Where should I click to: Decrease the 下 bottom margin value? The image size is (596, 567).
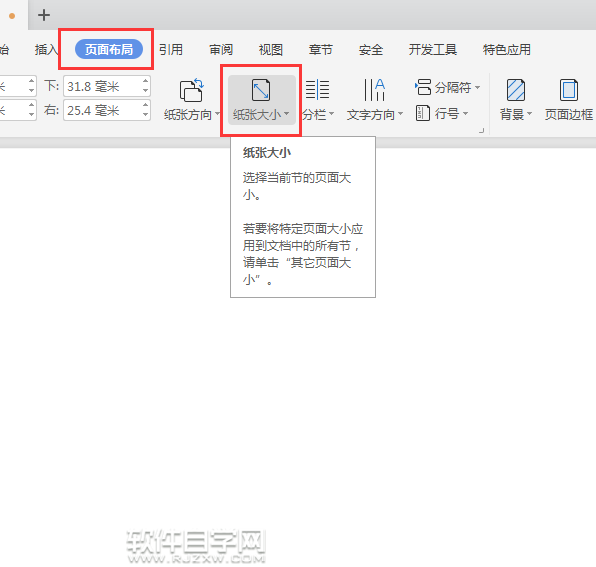coord(146,91)
